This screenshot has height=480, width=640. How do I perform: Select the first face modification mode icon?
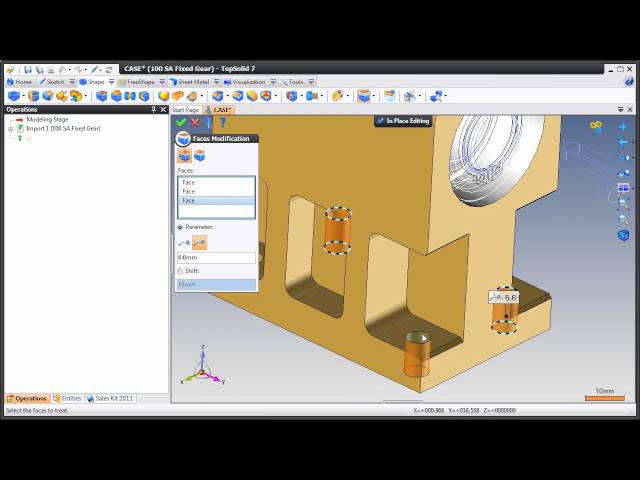coord(184,156)
